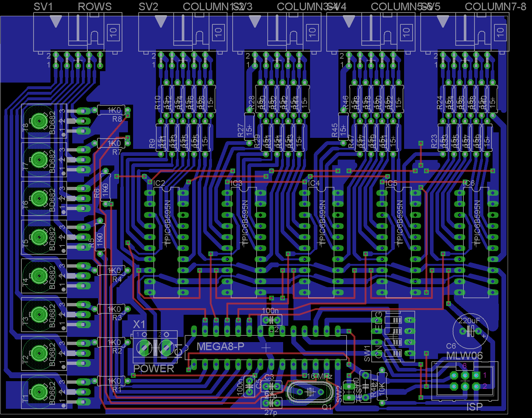Select the IC2 TPIC6B595N shift register
This screenshot has height=418, width=532.
pyautogui.click(x=166, y=241)
